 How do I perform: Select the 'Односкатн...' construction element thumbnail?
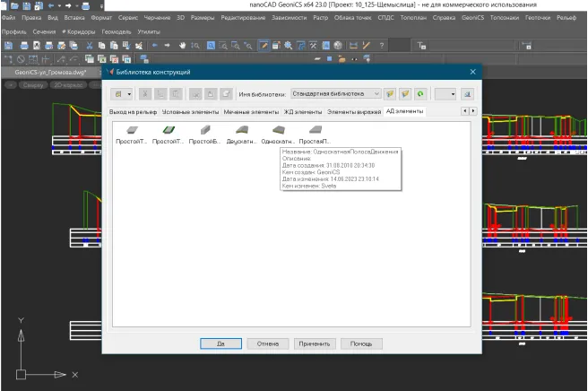pyautogui.click(x=278, y=131)
